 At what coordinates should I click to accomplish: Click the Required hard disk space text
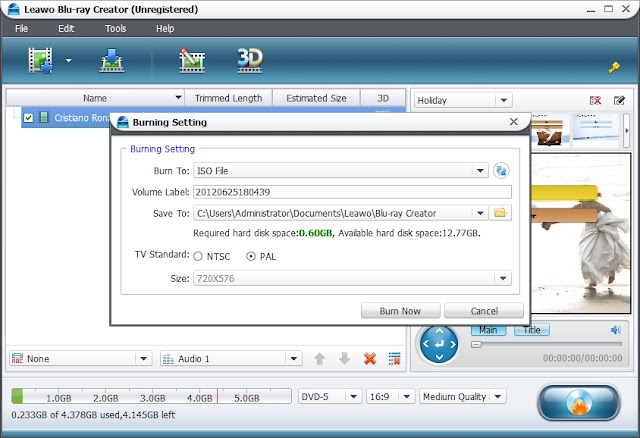(x=337, y=233)
